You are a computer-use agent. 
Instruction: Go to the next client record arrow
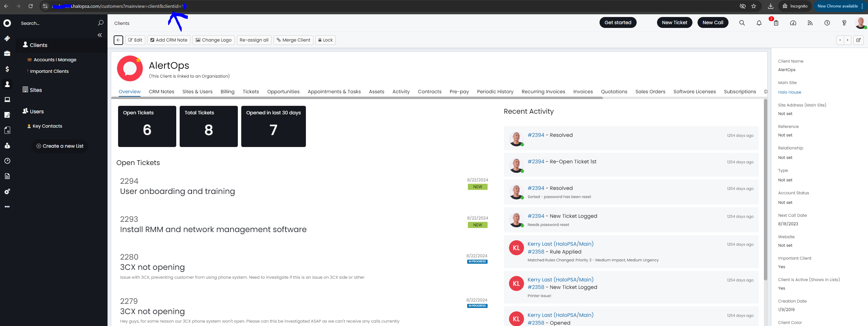coord(848,40)
